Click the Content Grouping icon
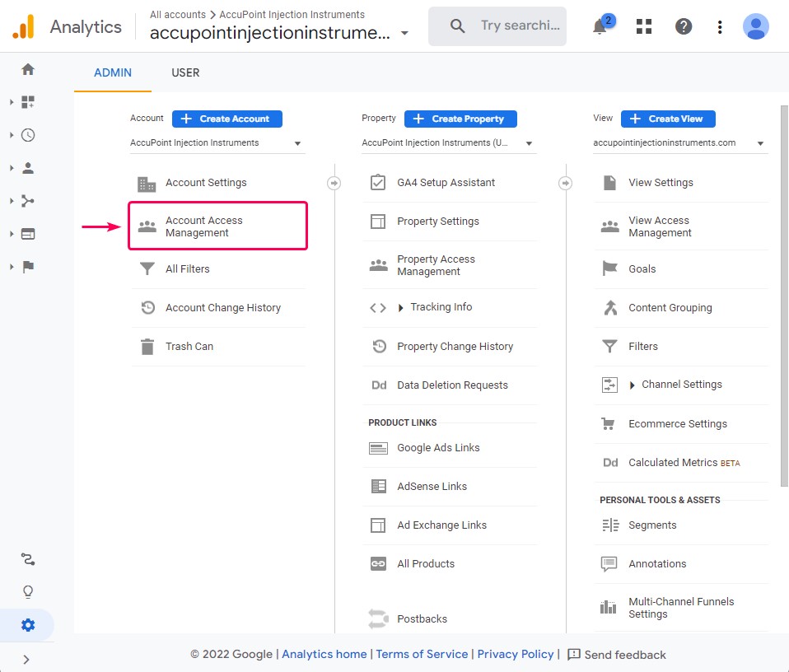The image size is (789, 672). pos(610,308)
